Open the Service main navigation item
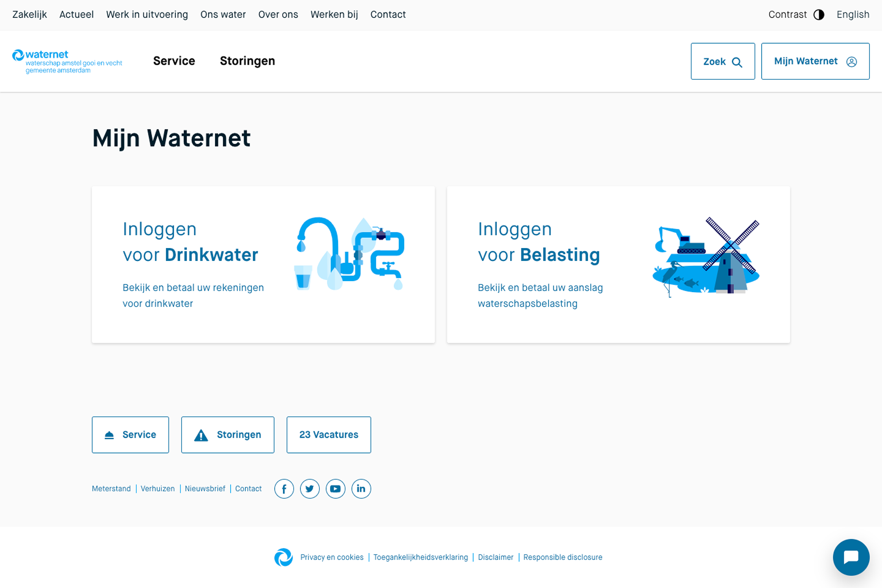 [x=174, y=61]
